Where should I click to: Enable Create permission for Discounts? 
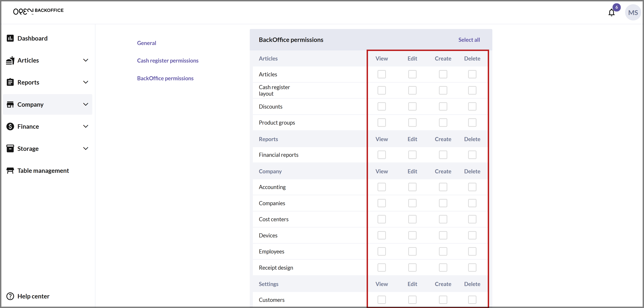click(x=443, y=106)
